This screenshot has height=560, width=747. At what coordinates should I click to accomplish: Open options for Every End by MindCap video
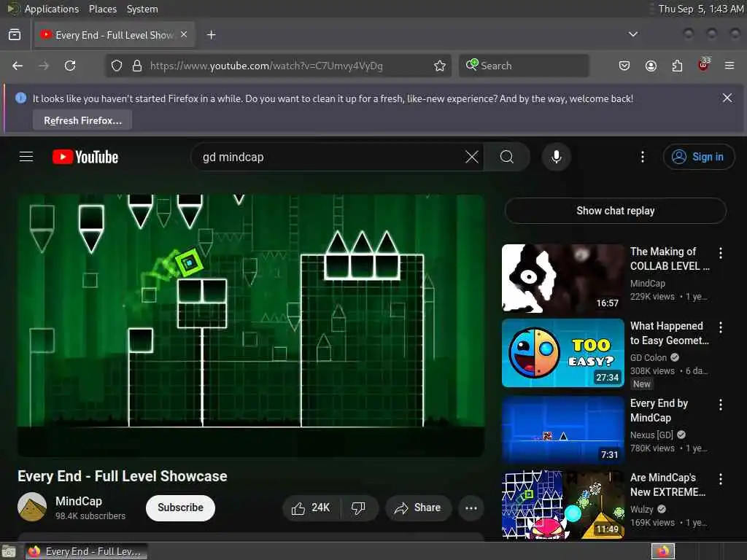click(720, 405)
